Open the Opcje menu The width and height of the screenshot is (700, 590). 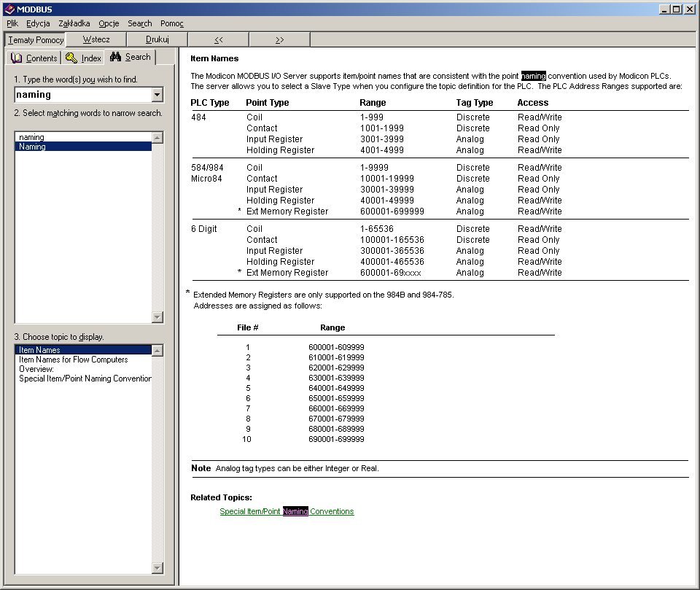point(109,23)
